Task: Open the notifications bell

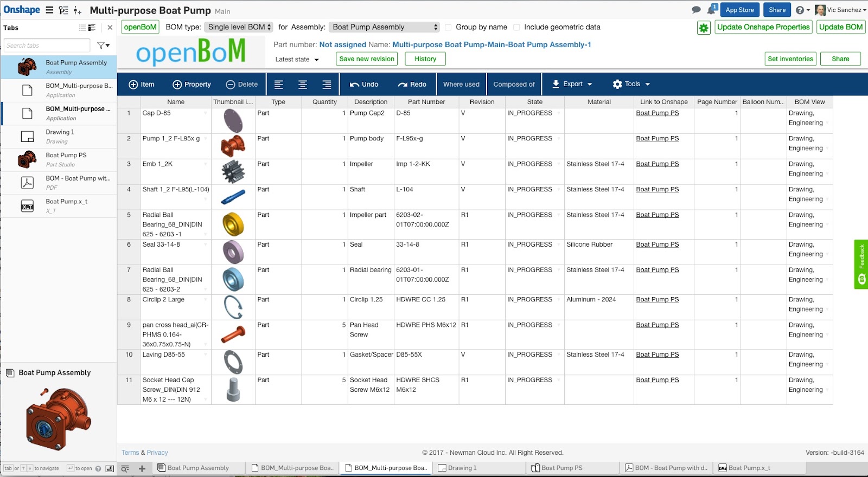Action: click(712, 9)
